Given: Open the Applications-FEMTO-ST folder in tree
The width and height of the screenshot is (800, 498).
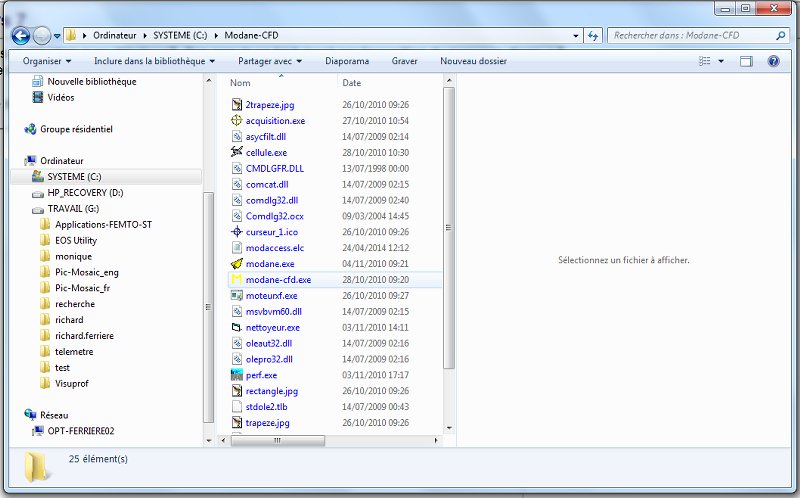Looking at the screenshot, I should point(104,225).
